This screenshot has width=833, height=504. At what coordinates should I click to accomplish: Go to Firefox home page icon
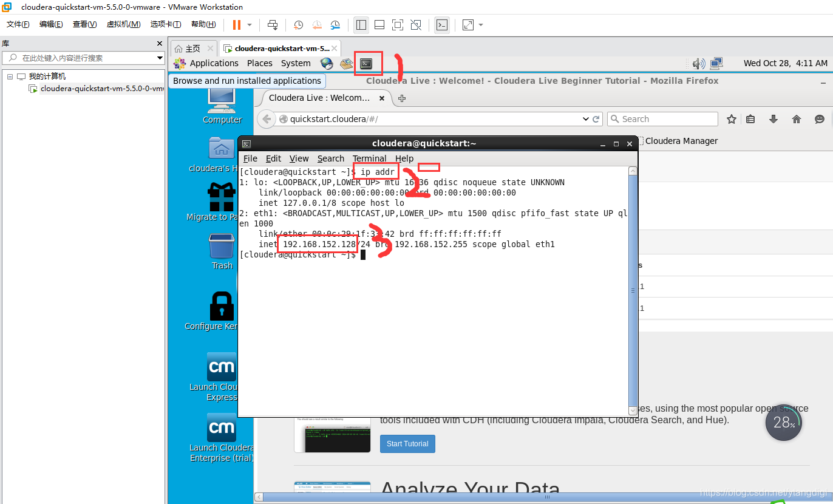(x=797, y=119)
